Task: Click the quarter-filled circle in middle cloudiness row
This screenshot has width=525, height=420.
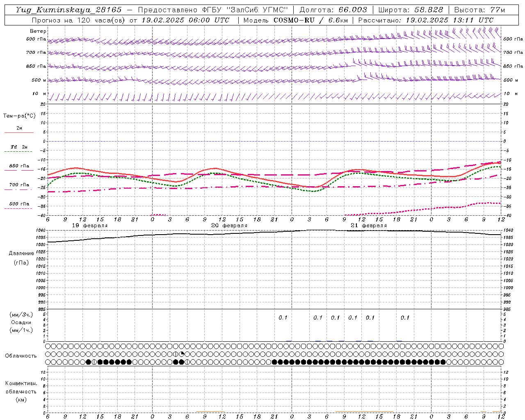Action: click(x=182, y=354)
